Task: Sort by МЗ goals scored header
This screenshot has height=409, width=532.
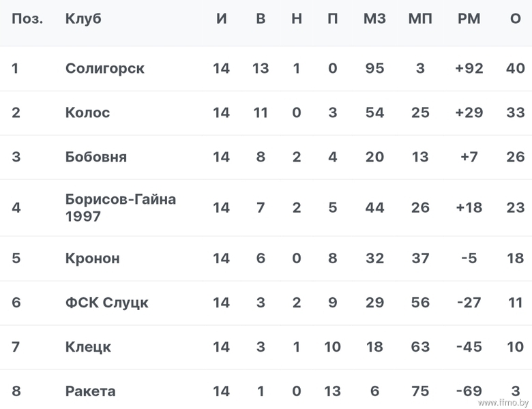Action: (374, 18)
